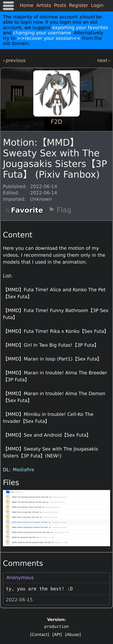The width and height of the screenshot is (113, 644).
Task: Toggle the Favorite star
Action: 24,210
